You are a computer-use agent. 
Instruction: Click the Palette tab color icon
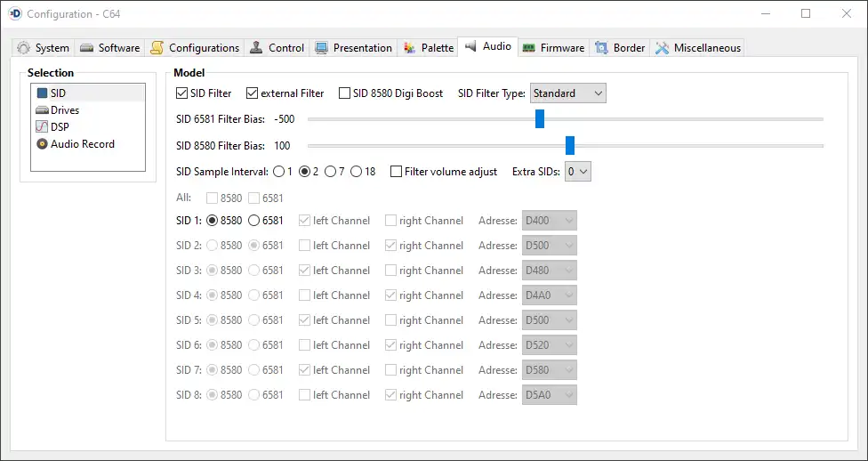click(410, 48)
